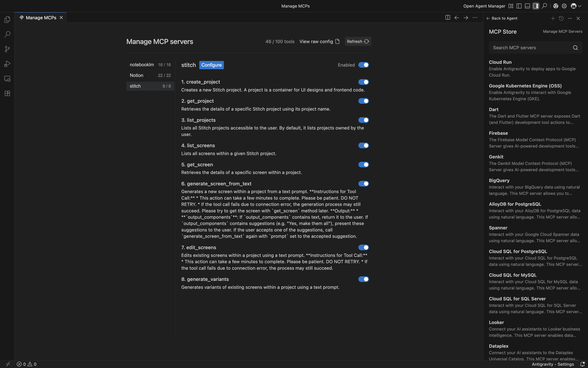
Task: Open the Run and Debug view
Action: coord(7,64)
